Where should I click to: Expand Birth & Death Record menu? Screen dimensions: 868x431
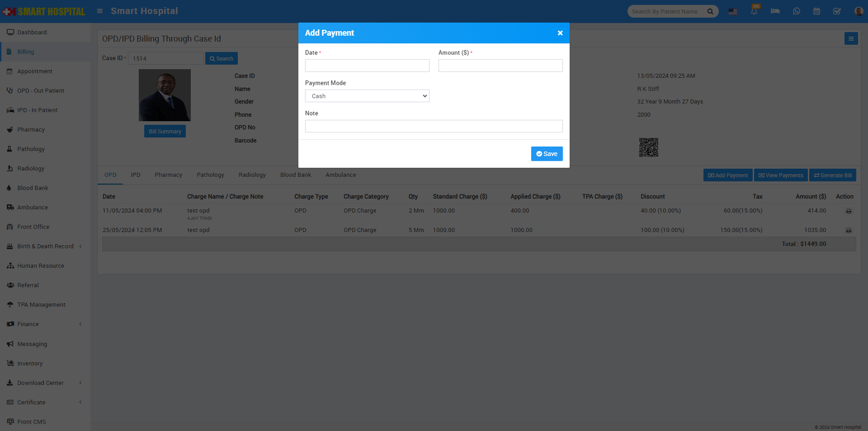click(46, 246)
